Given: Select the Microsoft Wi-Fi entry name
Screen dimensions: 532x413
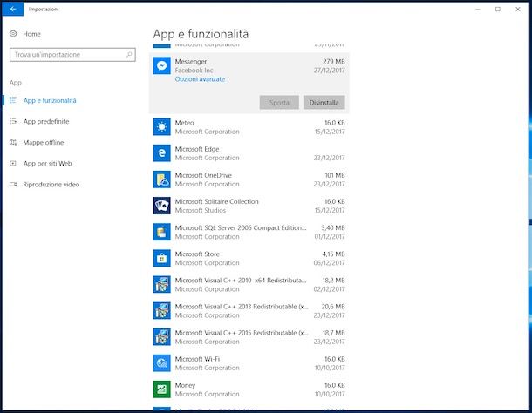Looking at the screenshot, I should pos(197,359).
